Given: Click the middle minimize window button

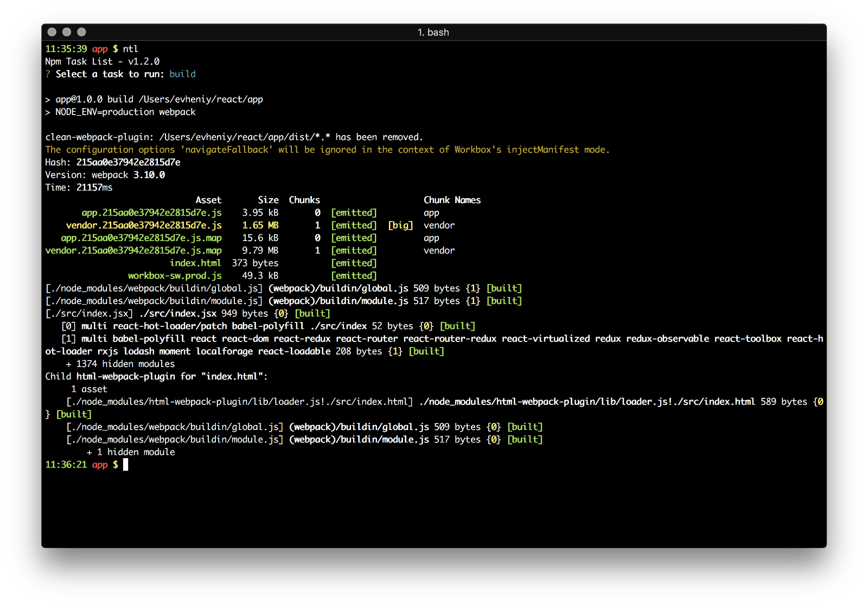Looking at the screenshot, I should tap(67, 32).
